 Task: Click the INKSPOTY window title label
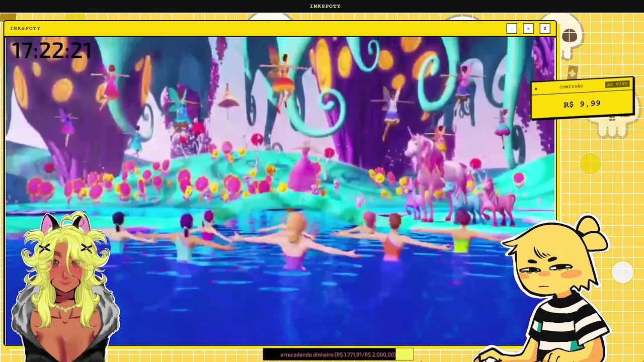pyautogui.click(x=25, y=28)
